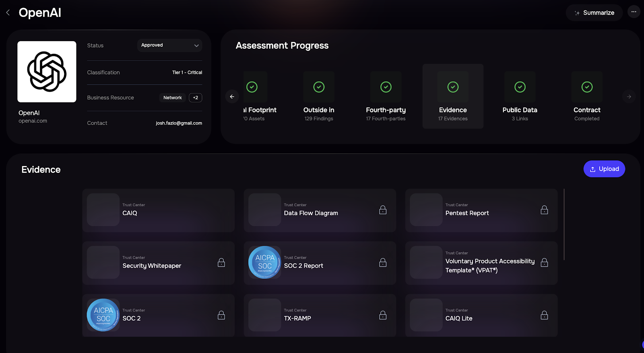The width and height of the screenshot is (644, 353).
Task: Click the Network business resource tag
Action: tap(173, 98)
